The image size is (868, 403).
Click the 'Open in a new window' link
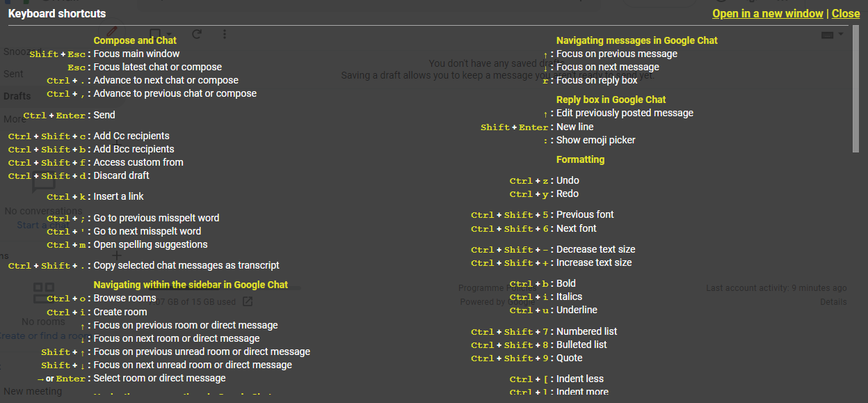tap(767, 14)
